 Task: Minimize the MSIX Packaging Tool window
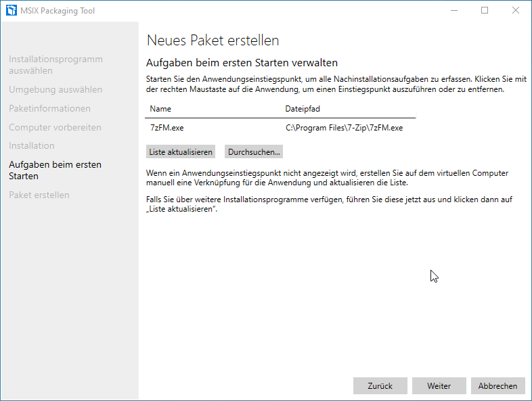pos(453,11)
